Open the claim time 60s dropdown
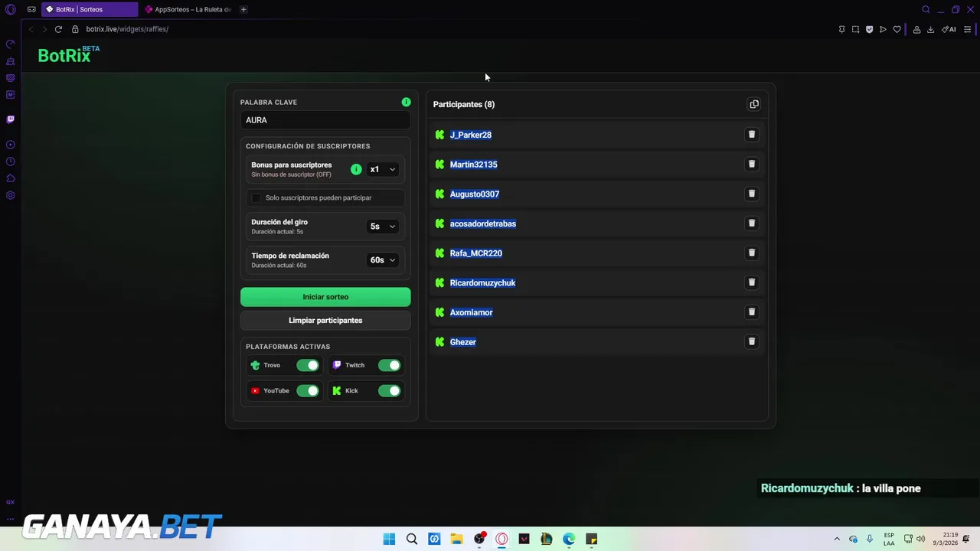 pos(382,259)
